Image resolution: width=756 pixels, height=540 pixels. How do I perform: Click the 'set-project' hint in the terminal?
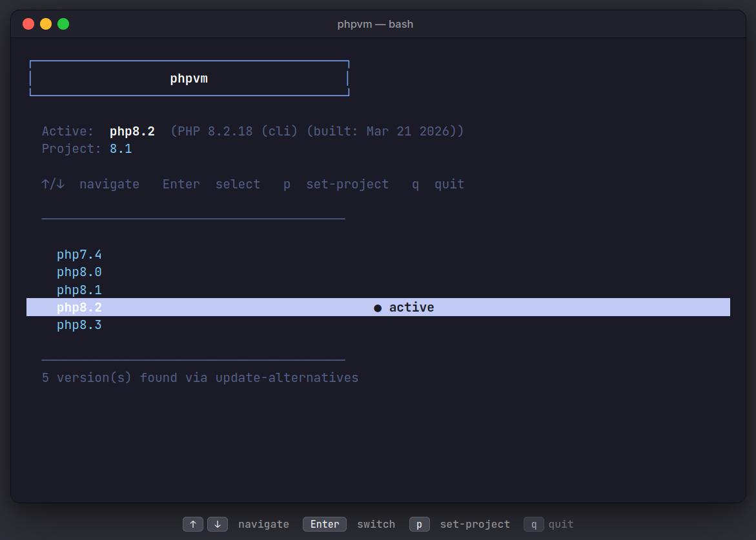pos(347,184)
